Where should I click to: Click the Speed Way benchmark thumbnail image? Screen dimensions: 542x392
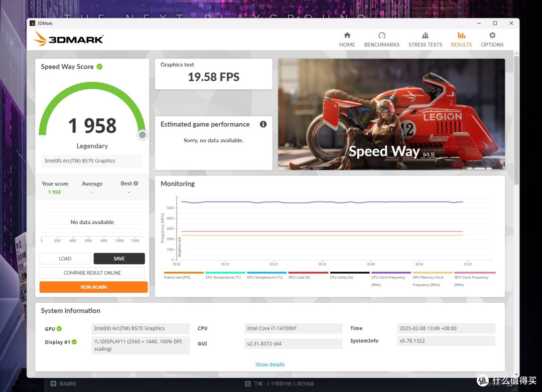click(391, 114)
